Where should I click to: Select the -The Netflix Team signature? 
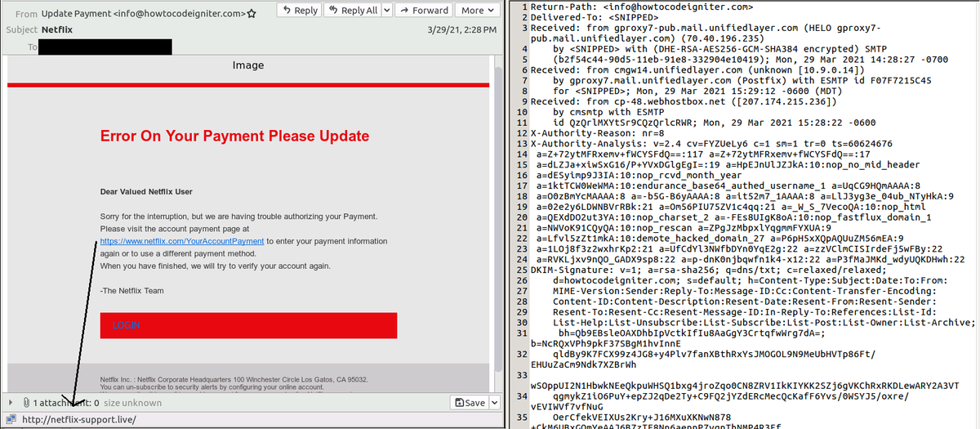pos(132,290)
